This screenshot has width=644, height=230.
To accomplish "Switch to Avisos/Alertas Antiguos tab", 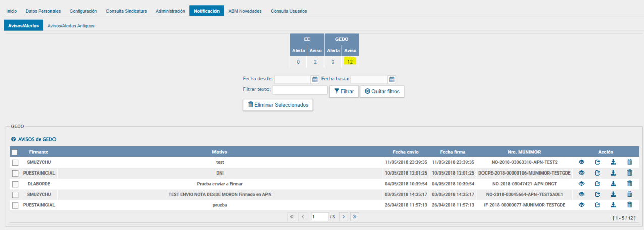I will tap(71, 25).
